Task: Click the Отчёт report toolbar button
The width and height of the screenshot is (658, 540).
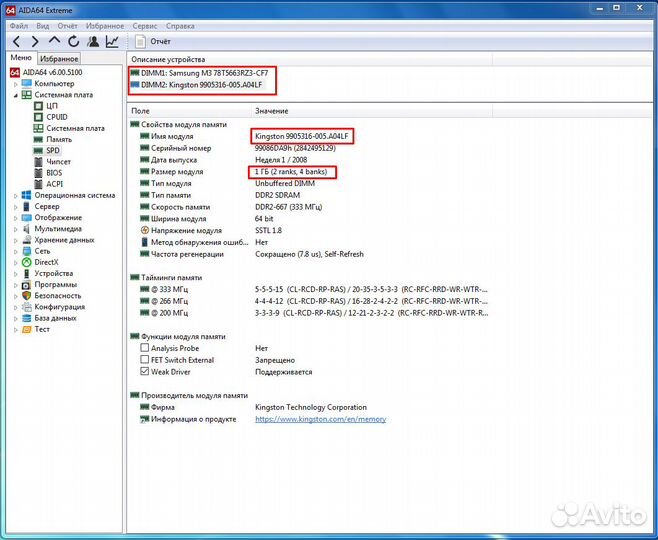Action: 153,42
